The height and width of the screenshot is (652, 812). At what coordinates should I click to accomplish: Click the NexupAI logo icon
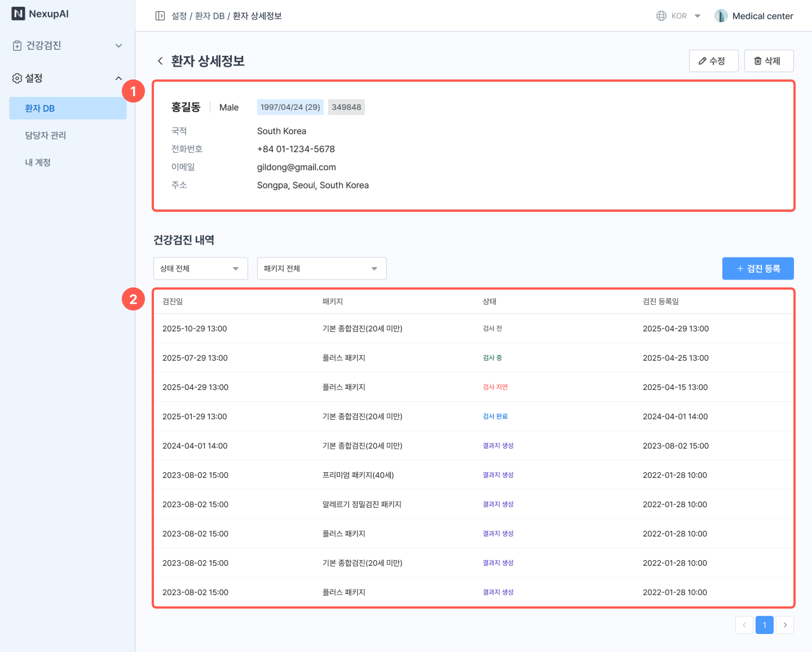[x=18, y=14]
